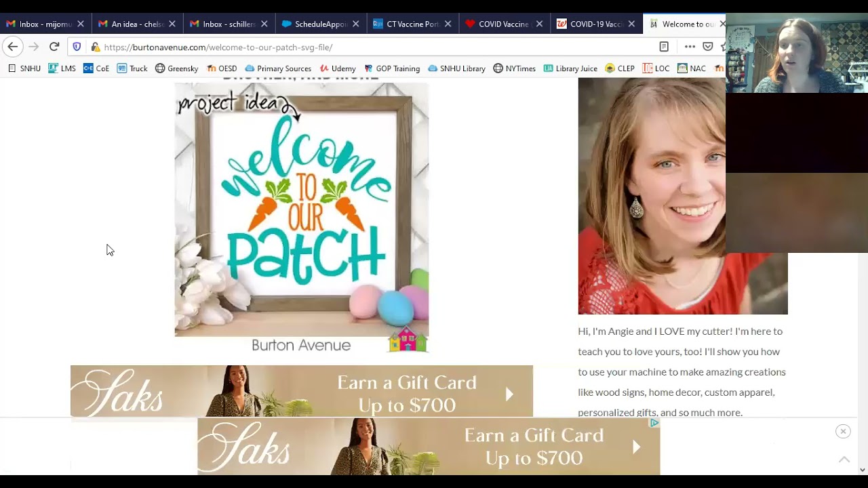
Task: Open the sticky bottom Saks ad banner
Action: click(x=429, y=447)
